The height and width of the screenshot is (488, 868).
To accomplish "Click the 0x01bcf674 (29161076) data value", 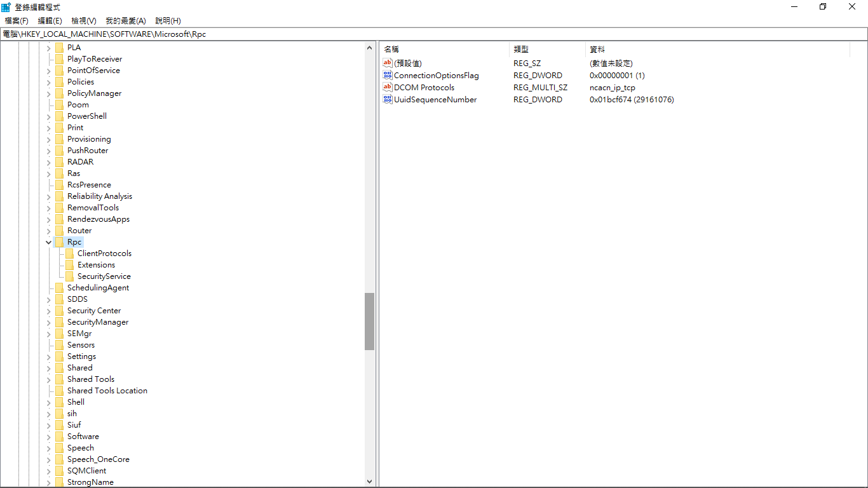I will [632, 100].
